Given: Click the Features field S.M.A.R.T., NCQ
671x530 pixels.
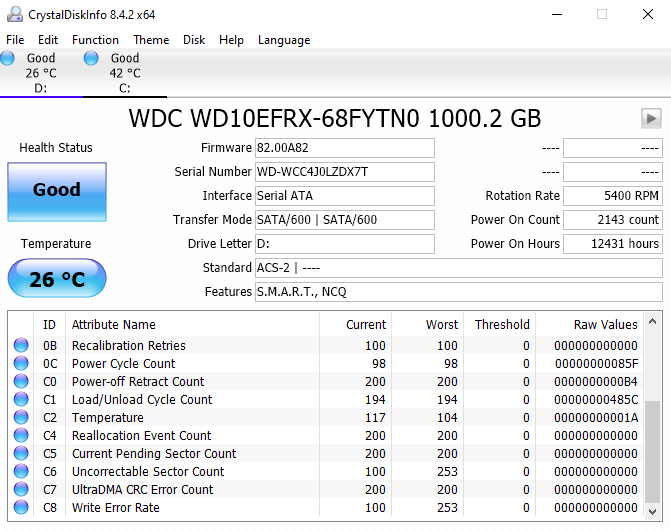Looking at the screenshot, I should 459,292.
